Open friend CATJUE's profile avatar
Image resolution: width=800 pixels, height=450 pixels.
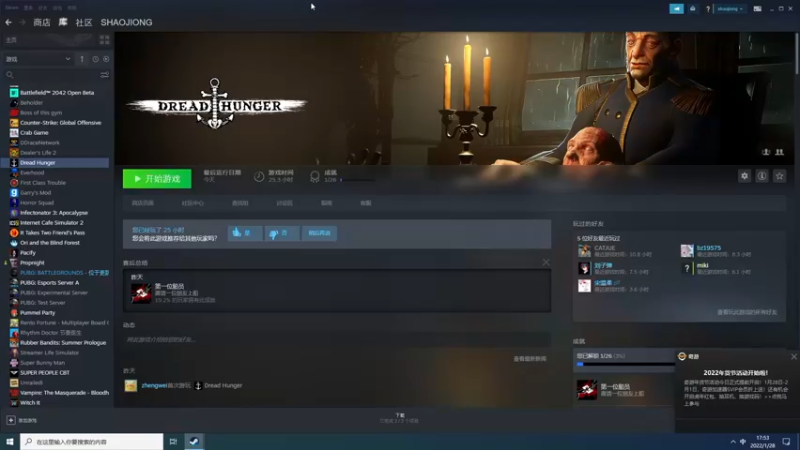click(x=584, y=250)
